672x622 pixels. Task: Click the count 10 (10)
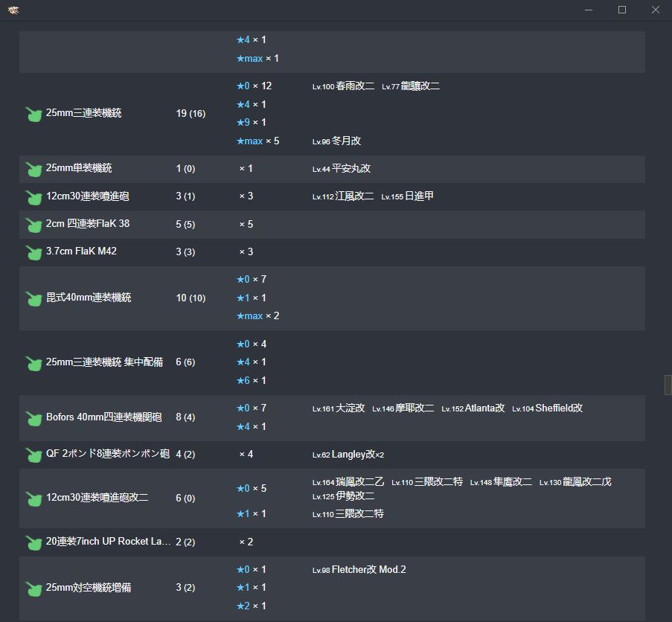tap(191, 298)
